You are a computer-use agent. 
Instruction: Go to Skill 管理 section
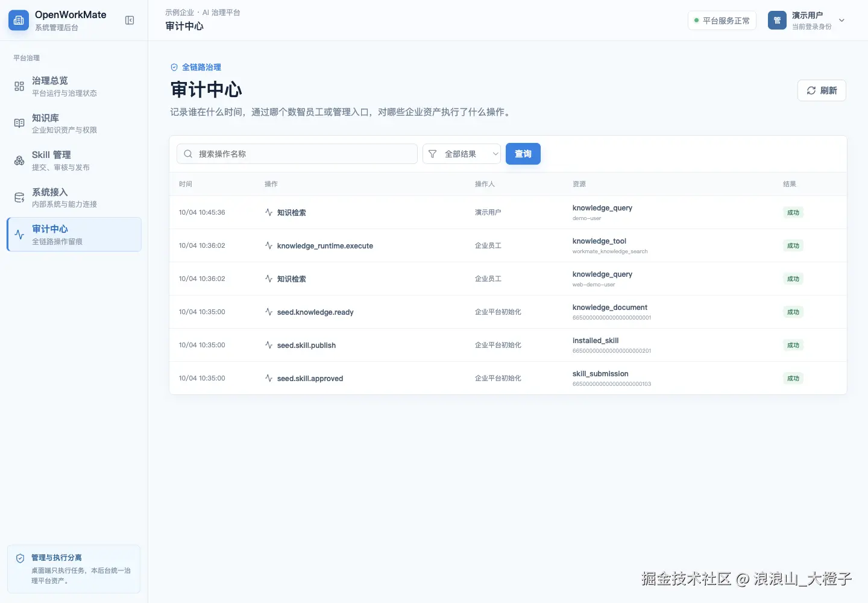tap(74, 160)
